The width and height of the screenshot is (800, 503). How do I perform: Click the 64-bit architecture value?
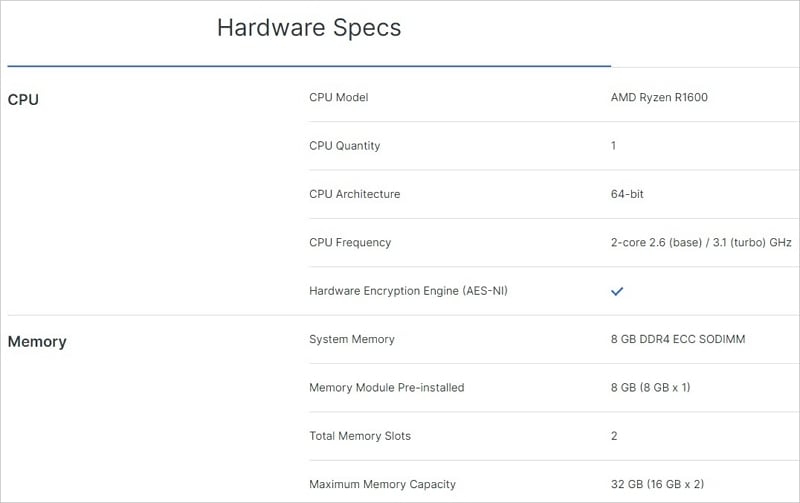pyautogui.click(x=627, y=194)
